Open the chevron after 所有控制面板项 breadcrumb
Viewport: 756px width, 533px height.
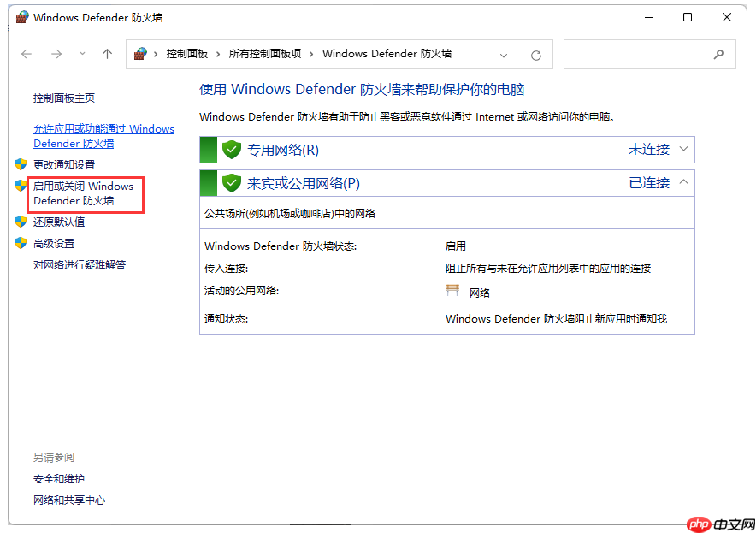click(311, 54)
